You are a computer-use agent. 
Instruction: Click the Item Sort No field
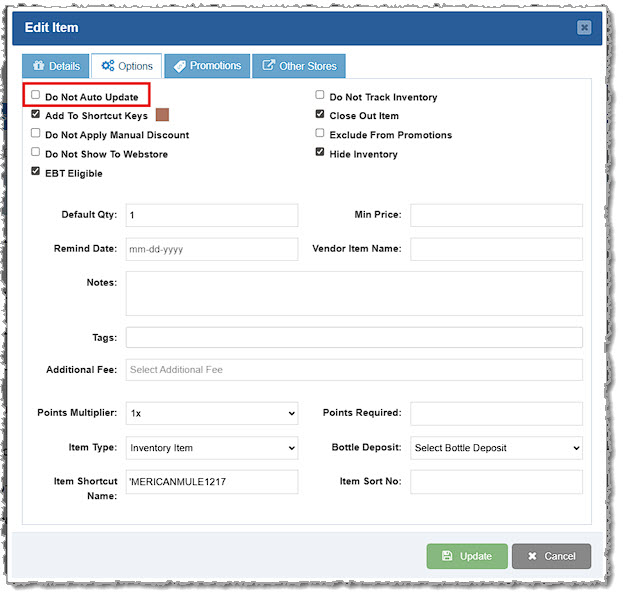tap(496, 482)
